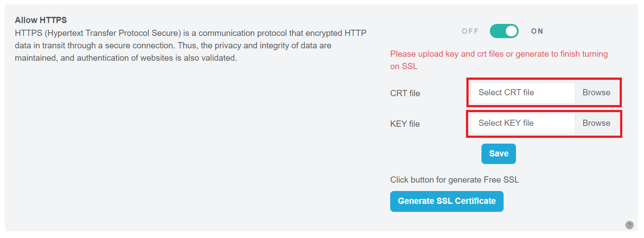
Task: Click the OFF label beside the switch
Action: pyautogui.click(x=470, y=31)
